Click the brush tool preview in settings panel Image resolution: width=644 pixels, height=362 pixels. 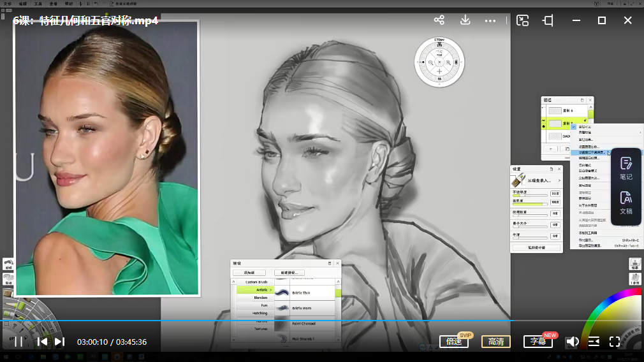pyautogui.click(x=518, y=180)
